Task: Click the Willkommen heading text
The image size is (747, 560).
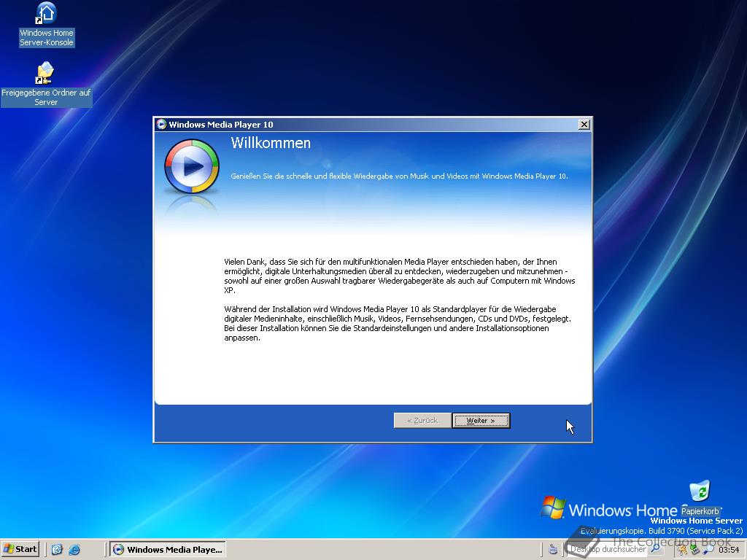Action: point(271,143)
